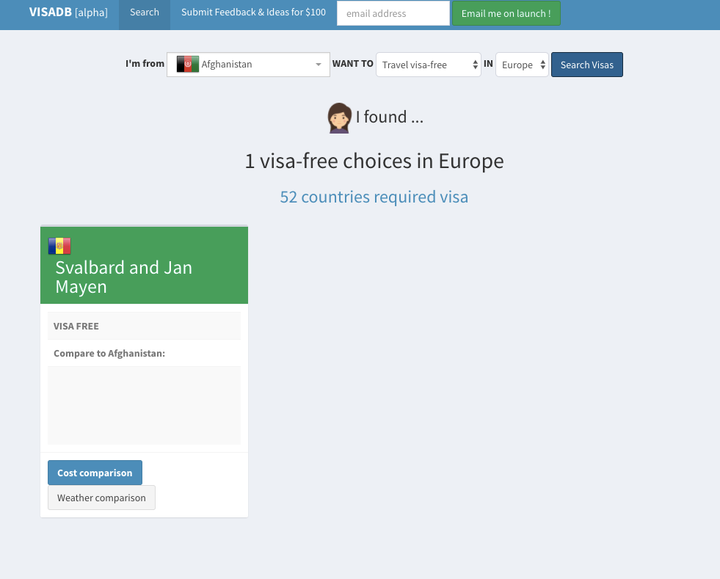Open the Afghanistan country dropdown
The image size is (720, 579).
coord(248,64)
